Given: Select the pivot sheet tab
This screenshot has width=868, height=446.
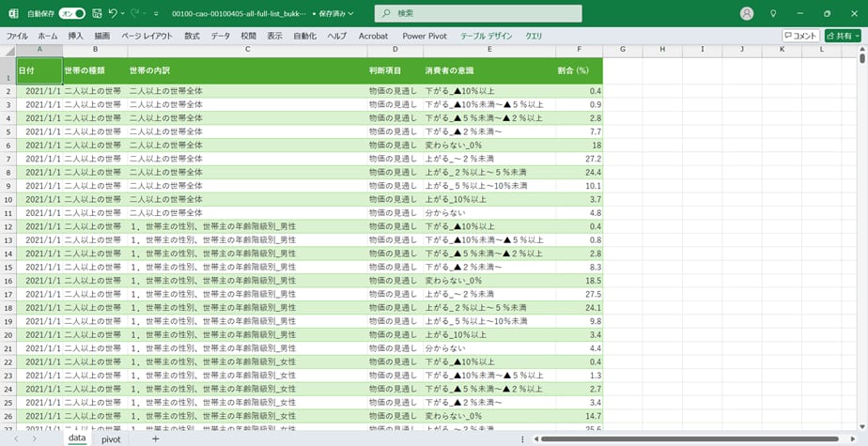Looking at the screenshot, I should (x=111, y=438).
